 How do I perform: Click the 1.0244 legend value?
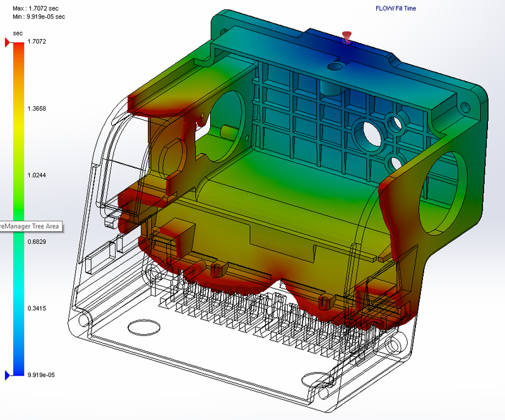[x=36, y=175]
